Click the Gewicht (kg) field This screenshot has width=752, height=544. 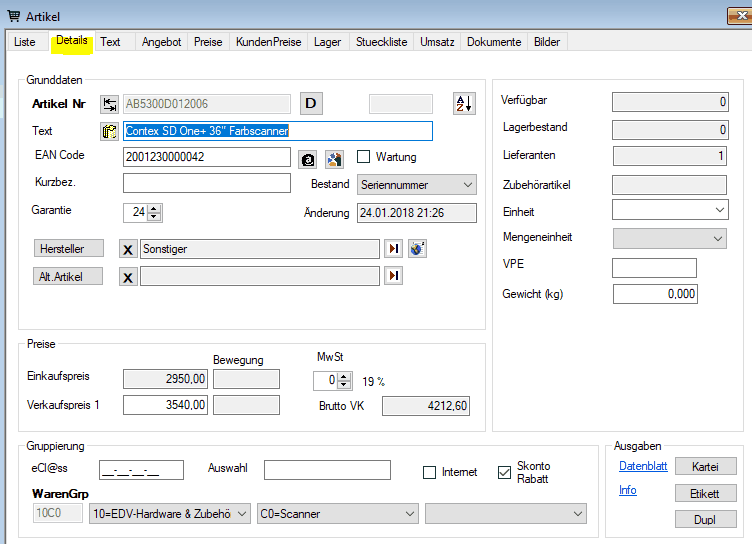(x=655, y=294)
